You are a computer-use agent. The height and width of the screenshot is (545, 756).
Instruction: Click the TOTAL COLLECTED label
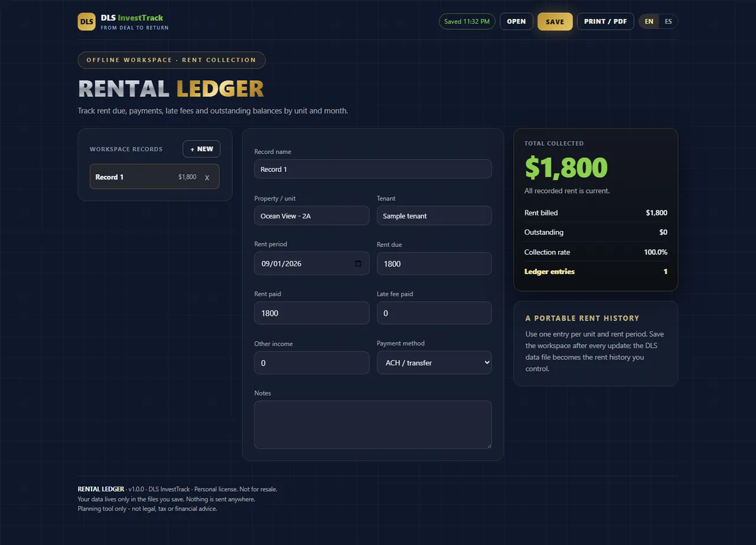pyautogui.click(x=554, y=143)
